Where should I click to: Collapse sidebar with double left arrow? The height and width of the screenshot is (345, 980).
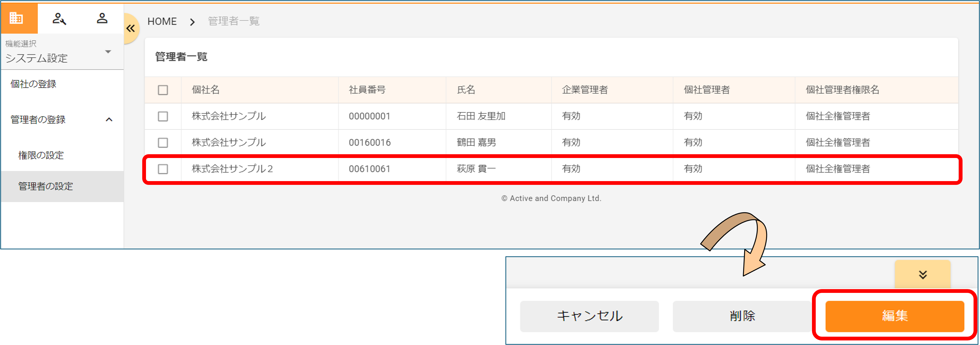tap(130, 28)
